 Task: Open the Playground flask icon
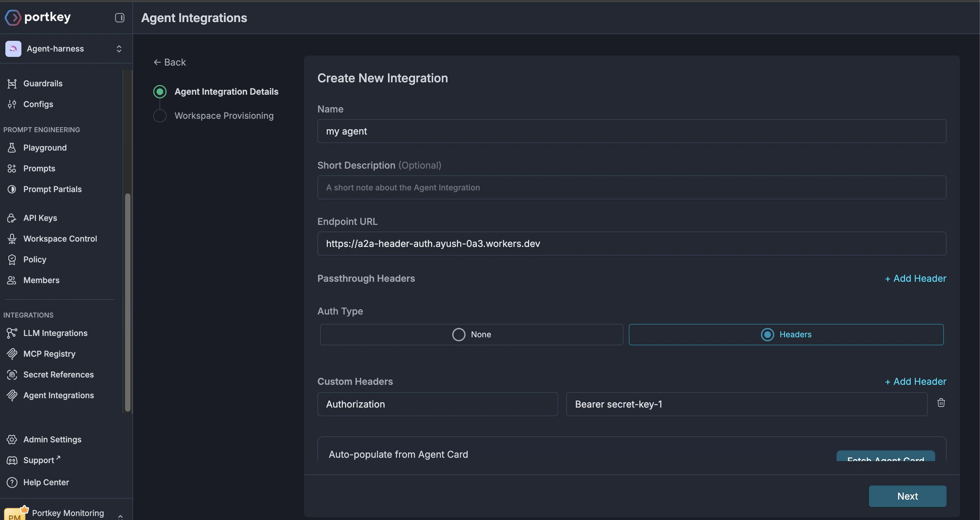pyautogui.click(x=12, y=148)
